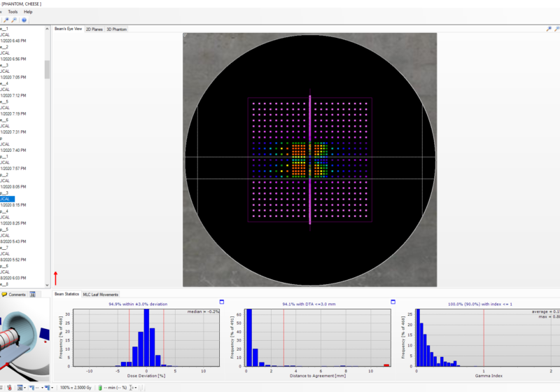
Task: Open the Tools menu
Action: [x=13, y=12]
